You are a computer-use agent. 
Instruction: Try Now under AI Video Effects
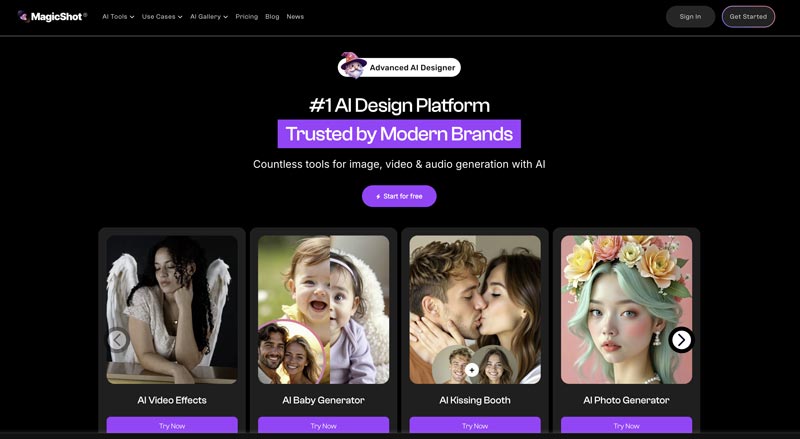click(172, 425)
